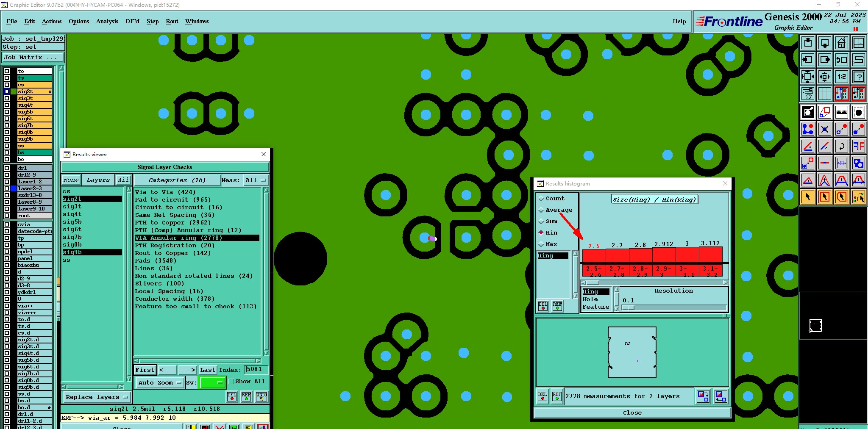The height and width of the screenshot is (429, 868).
Task: Select the polygon select pointer tool
Action: [x=842, y=197]
